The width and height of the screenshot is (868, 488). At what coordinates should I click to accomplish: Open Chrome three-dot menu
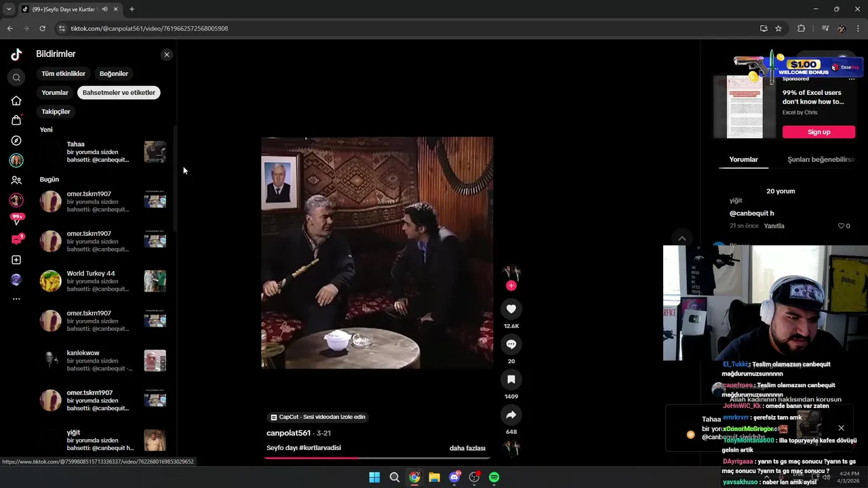pos(859,28)
